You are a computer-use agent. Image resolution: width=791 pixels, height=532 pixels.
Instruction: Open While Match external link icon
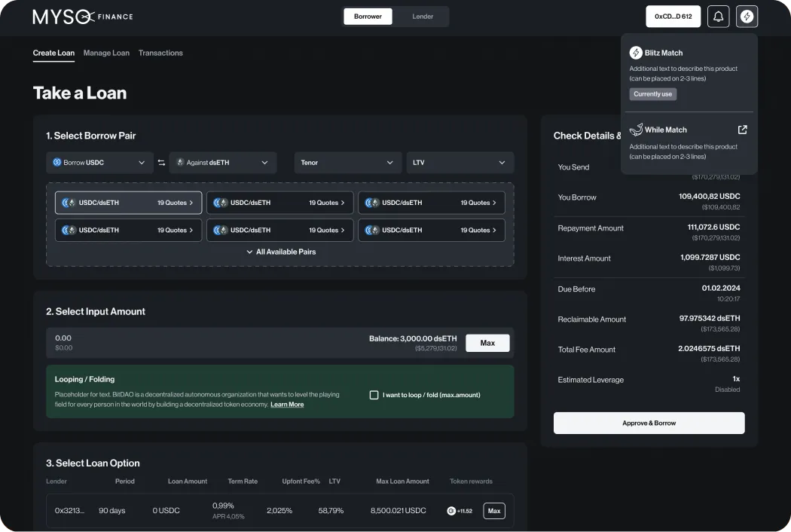pos(742,129)
